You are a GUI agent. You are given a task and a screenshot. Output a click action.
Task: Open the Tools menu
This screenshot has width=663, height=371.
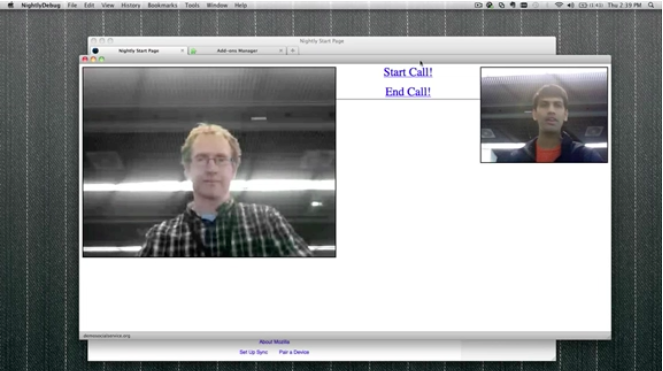192,5
